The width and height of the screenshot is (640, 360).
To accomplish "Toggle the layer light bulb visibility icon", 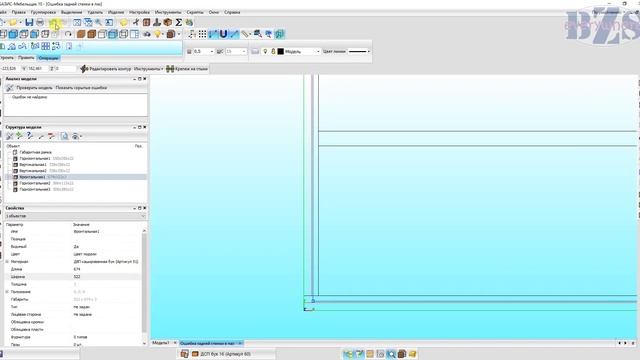I will click(x=265, y=51).
